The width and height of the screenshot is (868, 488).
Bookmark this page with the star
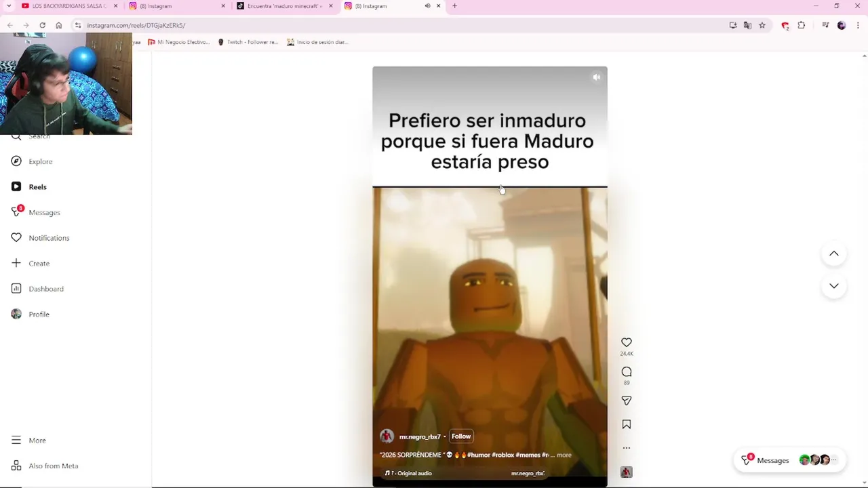coord(762,25)
